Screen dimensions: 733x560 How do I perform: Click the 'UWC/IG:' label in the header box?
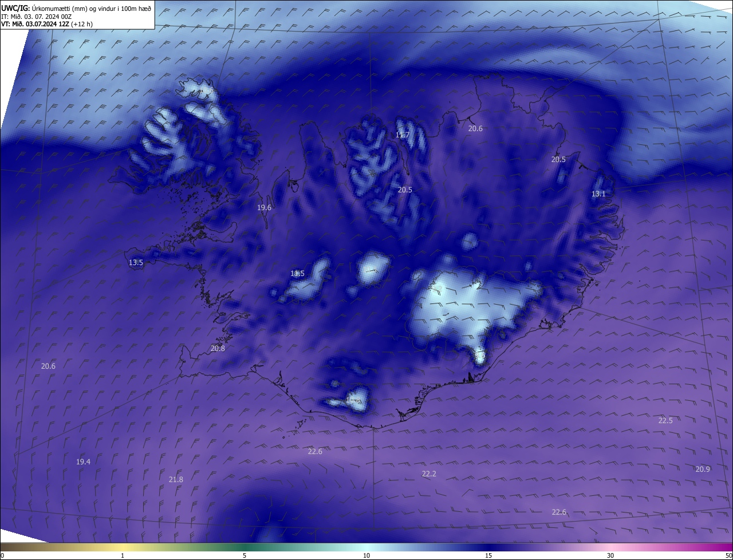tap(15, 9)
